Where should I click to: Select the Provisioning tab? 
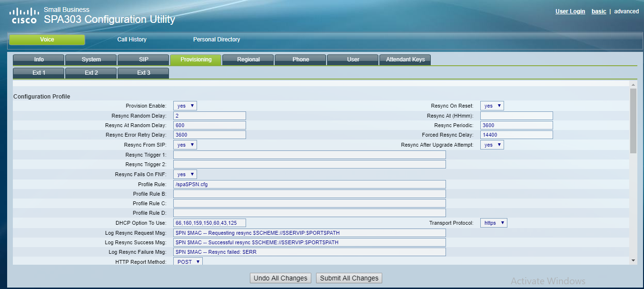[x=196, y=60]
